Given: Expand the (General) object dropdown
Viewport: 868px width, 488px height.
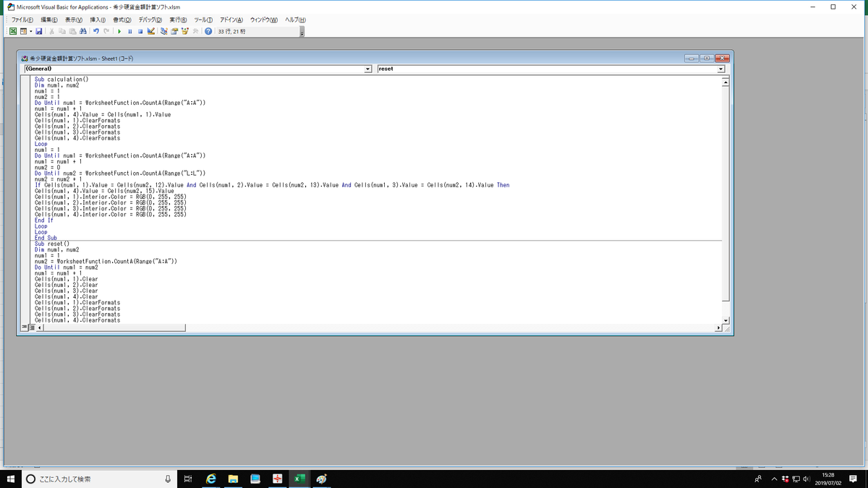Looking at the screenshot, I should click(368, 69).
